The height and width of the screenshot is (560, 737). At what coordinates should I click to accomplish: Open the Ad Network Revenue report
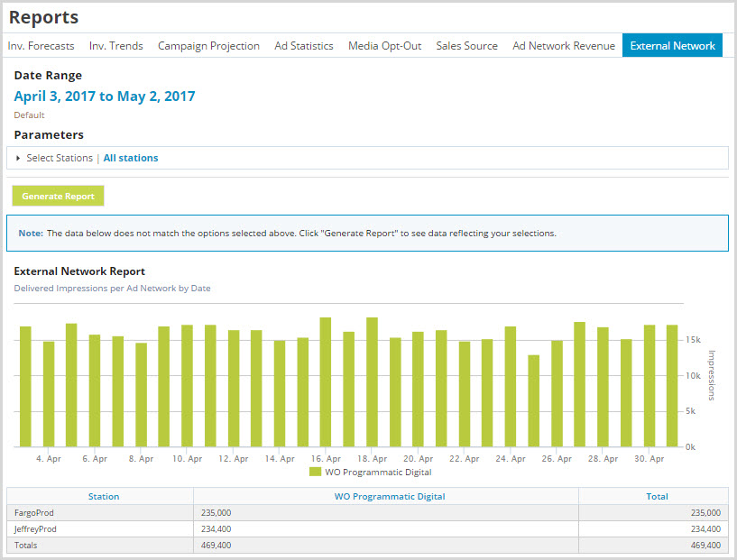tap(563, 45)
